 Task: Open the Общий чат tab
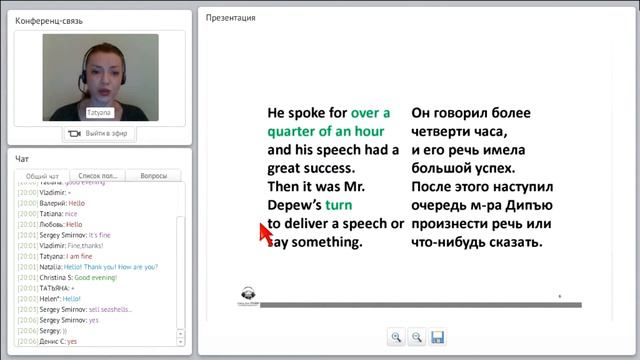click(42, 176)
